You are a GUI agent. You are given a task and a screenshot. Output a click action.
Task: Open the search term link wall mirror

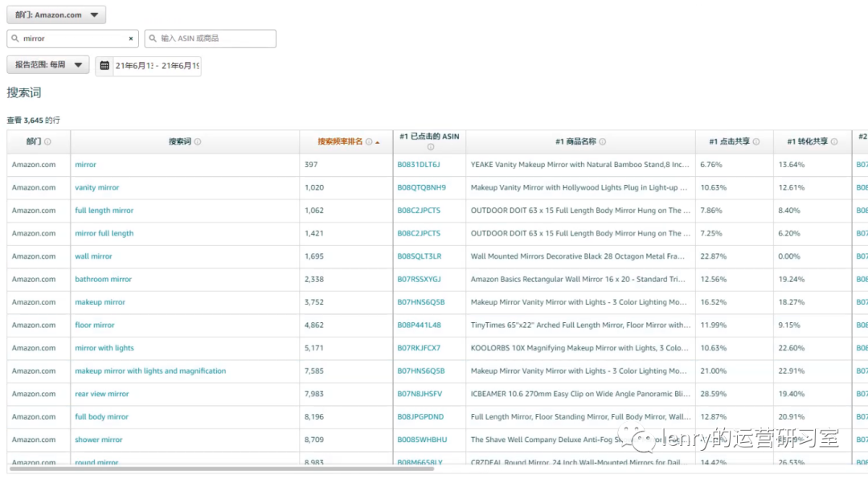click(93, 256)
